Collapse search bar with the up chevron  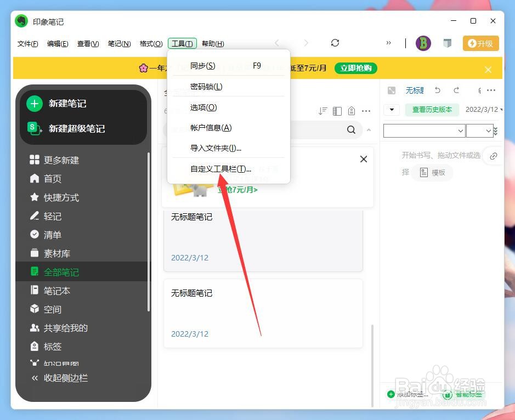pyautogui.click(x=369, y=130)
